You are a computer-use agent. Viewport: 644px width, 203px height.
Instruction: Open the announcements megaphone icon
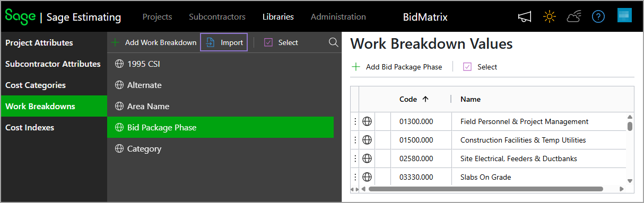[x=524, y=17]
